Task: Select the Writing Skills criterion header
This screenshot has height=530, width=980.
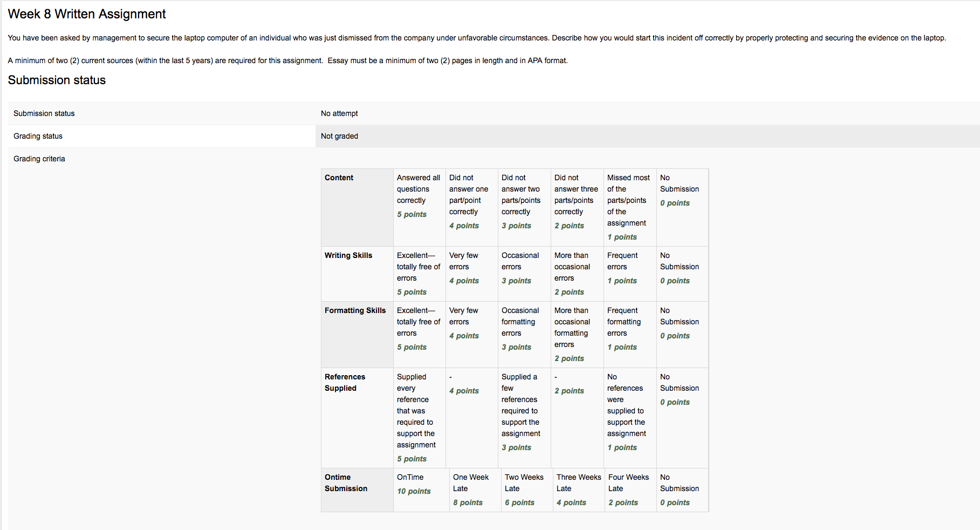Action: coord(357,274)
